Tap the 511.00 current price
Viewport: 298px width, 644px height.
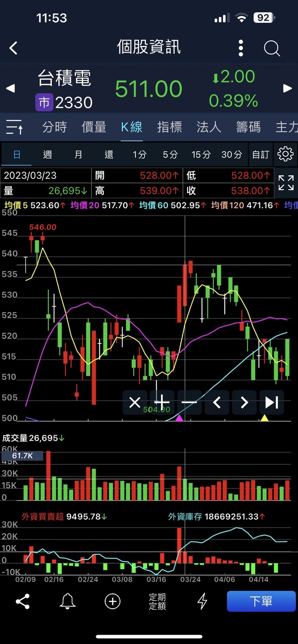coord(149,89)
